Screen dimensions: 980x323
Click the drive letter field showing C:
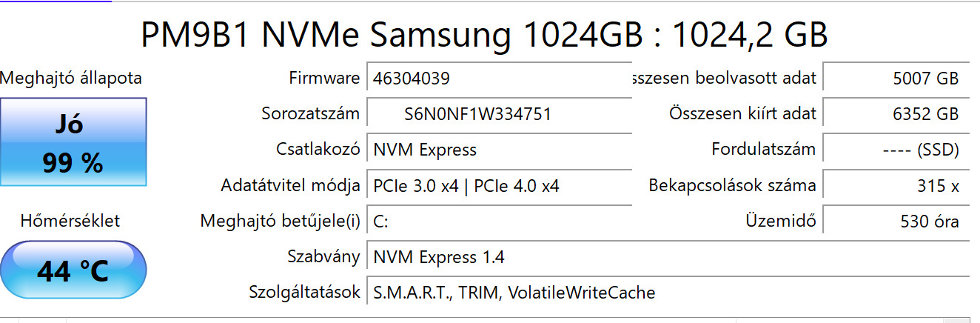[499, 221]
